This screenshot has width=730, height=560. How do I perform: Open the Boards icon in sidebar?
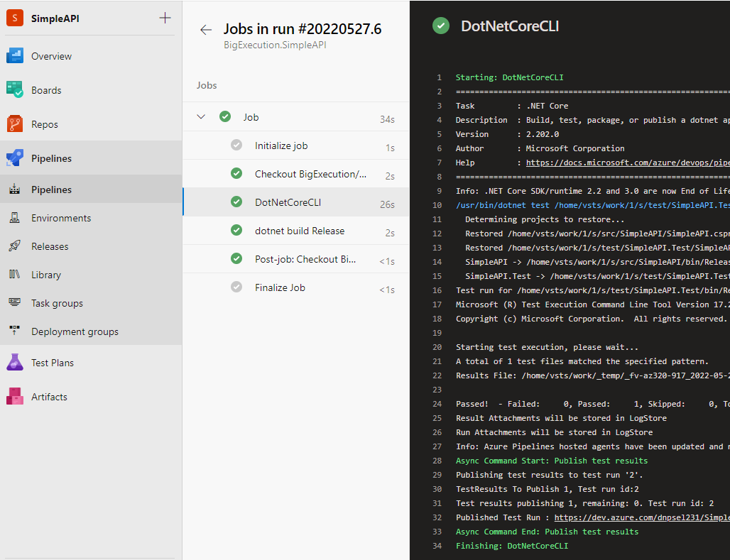coord(15,90)
